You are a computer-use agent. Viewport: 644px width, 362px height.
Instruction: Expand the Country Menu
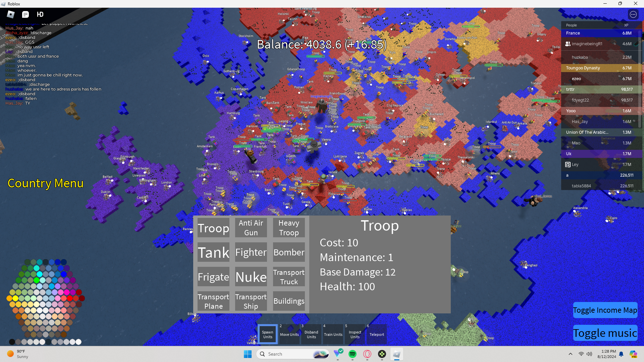[45, 183]
